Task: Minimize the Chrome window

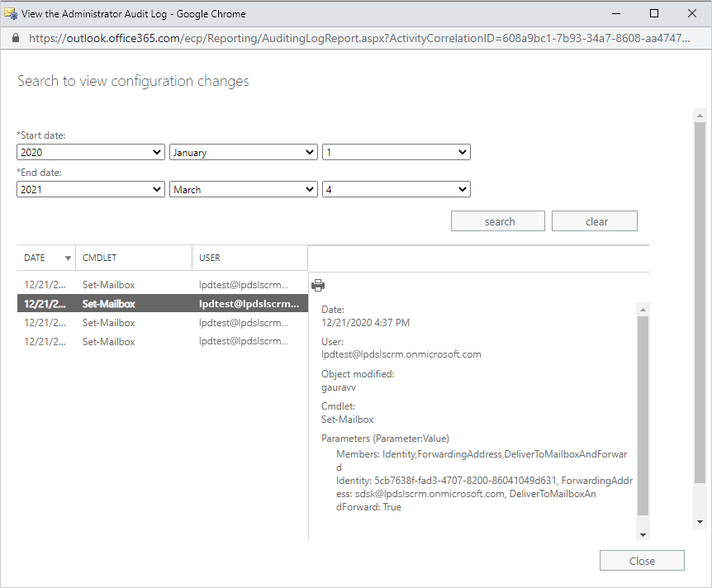Action: click(615, 13)
